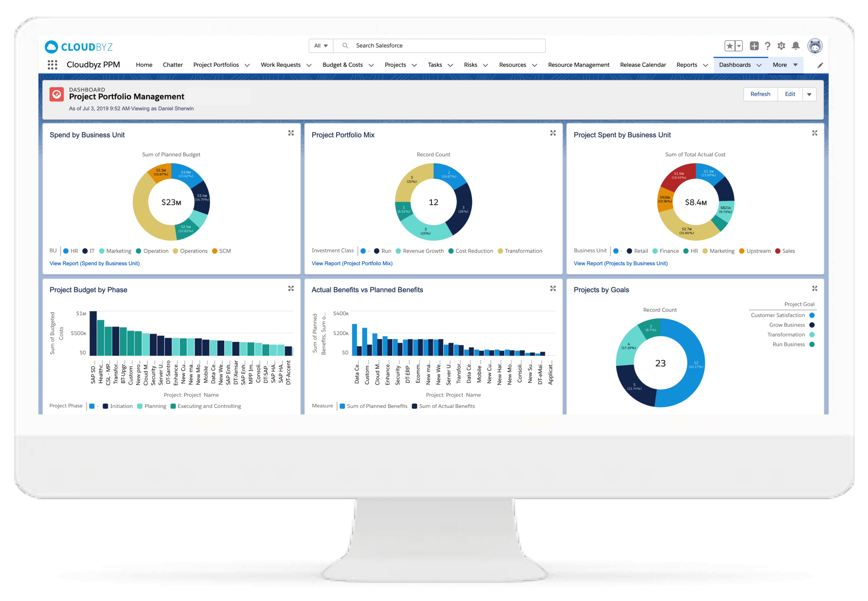Screen dimensions: 868x601
Task: Expand Spend by Business Unit chart
Action: point(291,133)
